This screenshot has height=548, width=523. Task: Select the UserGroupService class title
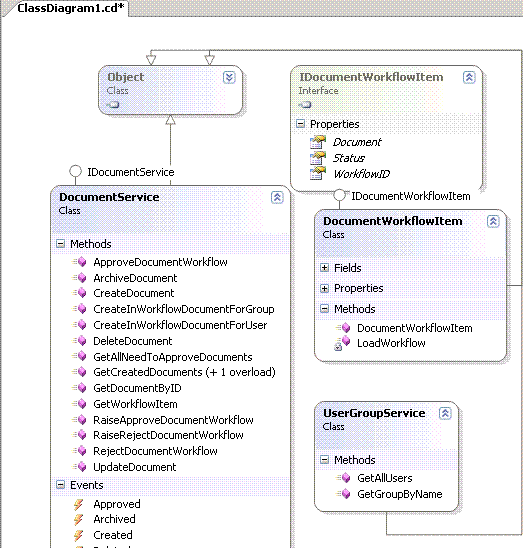pos(374,413)
